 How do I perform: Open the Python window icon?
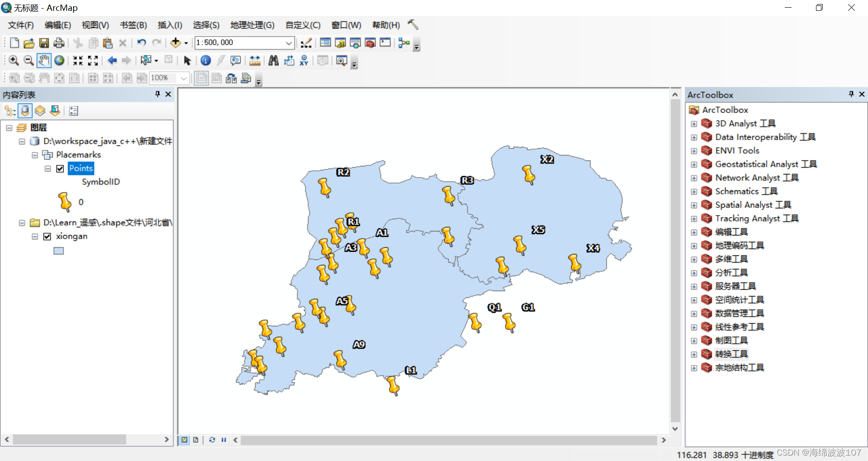pyautogui.click(x=385, y=43)
